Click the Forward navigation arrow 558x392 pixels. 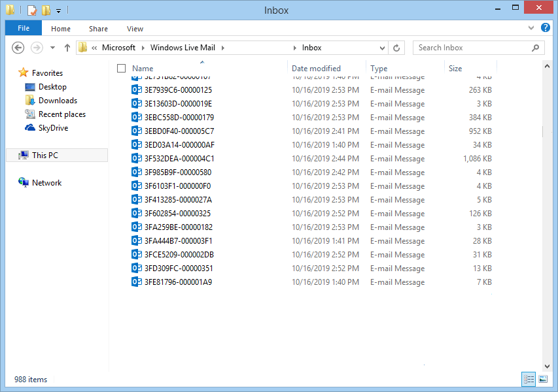tap(37, 48)
